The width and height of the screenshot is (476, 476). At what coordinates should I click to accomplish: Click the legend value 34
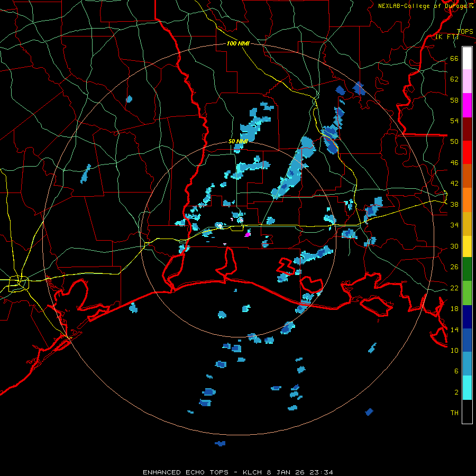(x=454, y=225)
